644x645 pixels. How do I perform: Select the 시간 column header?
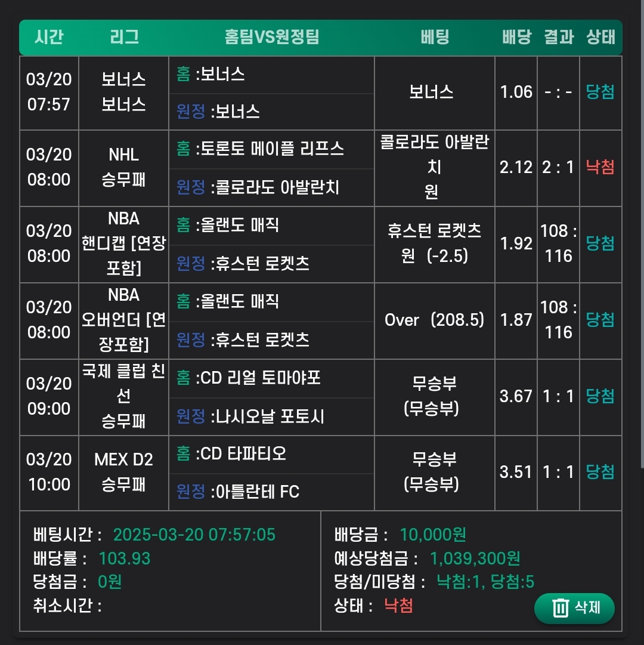pyautogui.click(x=49, y=37)
